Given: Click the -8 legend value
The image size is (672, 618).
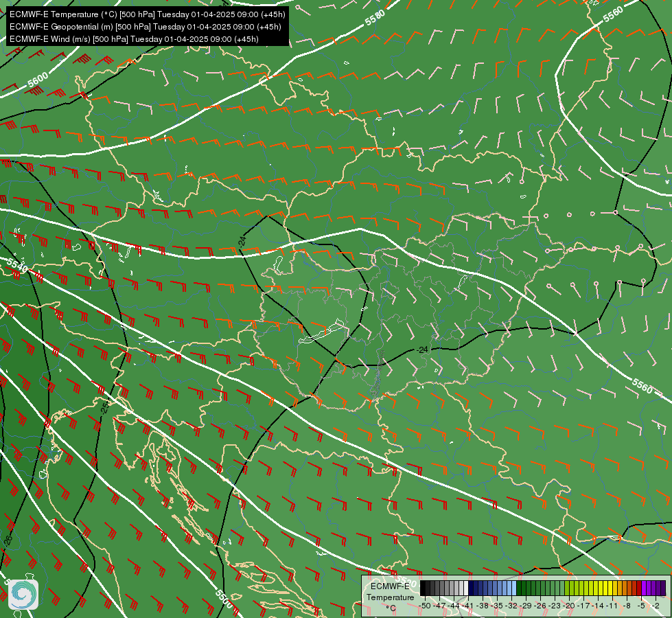Looking at the screenshot, I should [627, 606].
